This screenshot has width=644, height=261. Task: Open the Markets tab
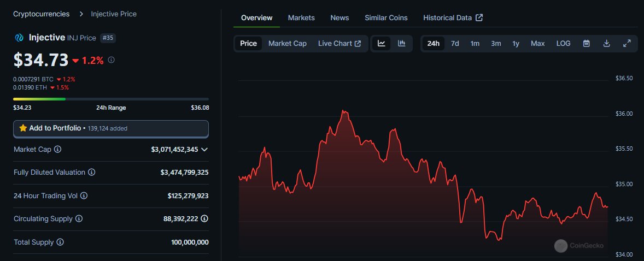[301, 17]
